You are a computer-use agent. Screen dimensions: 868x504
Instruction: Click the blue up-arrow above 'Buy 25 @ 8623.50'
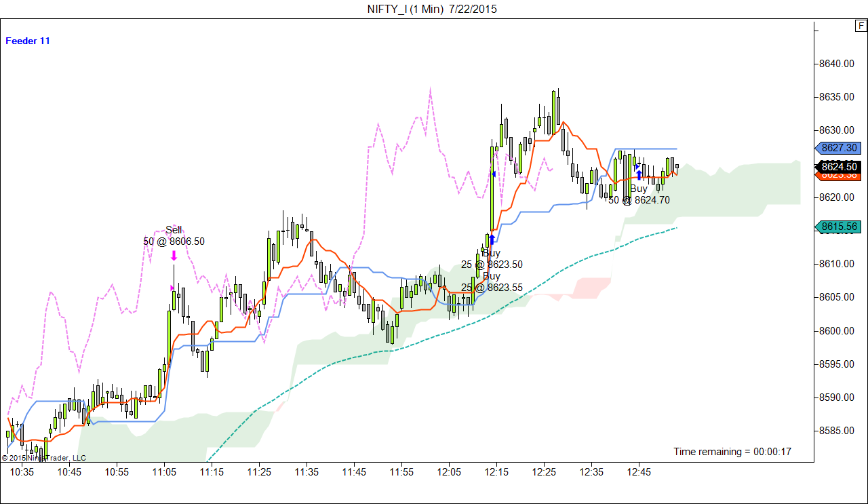point(492,239)
